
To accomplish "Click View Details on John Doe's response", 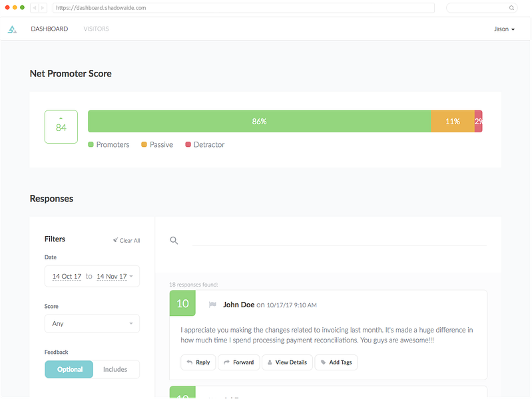I will (287, 362).
